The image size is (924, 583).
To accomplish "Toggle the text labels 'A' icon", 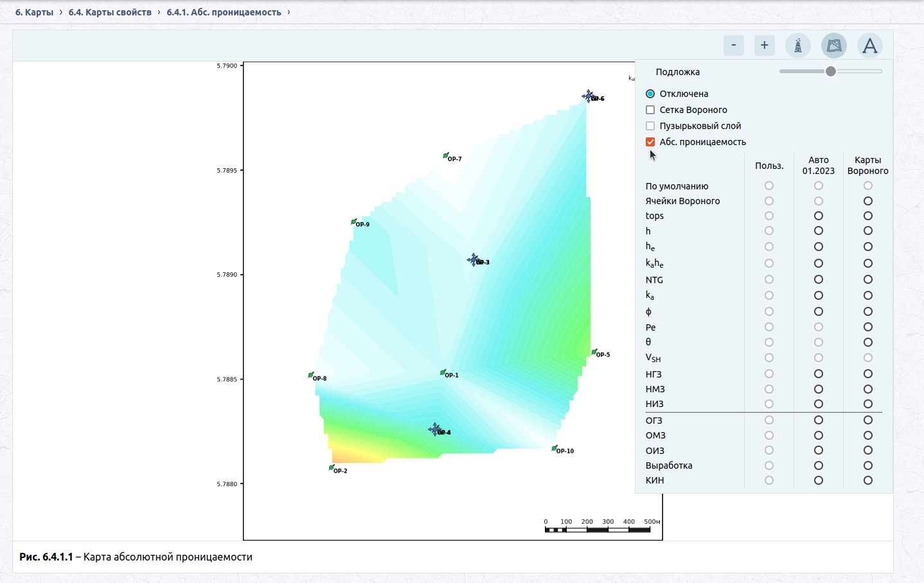I will (x=869, y=46).
